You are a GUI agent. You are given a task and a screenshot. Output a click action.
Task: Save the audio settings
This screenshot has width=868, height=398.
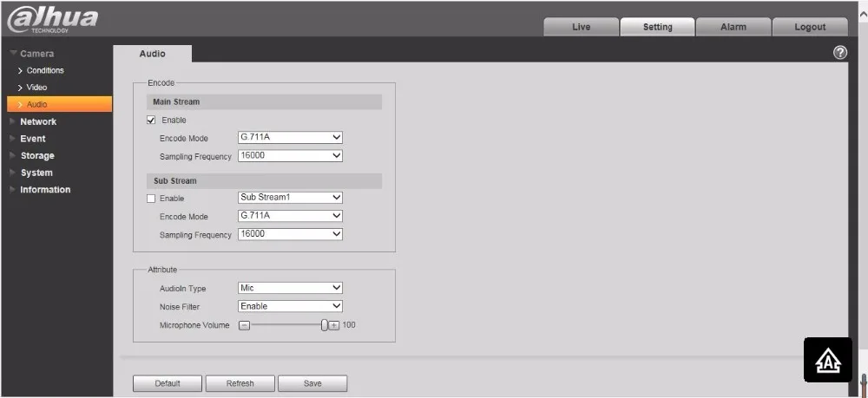[312, 383]
